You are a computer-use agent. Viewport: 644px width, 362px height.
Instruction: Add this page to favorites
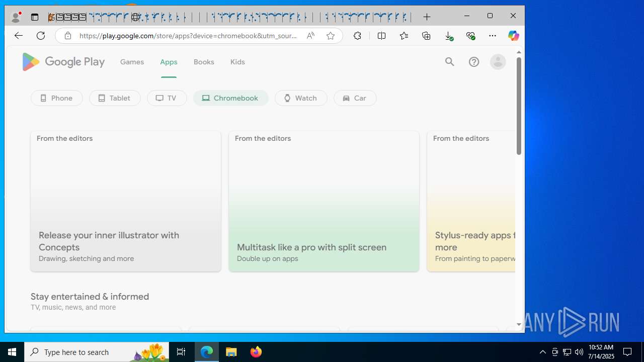[331, 36]
